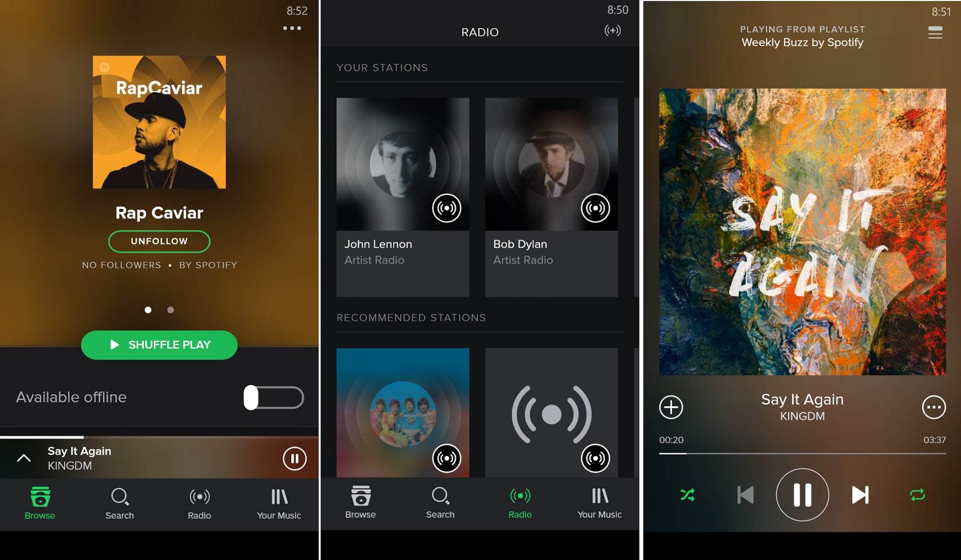Click the shuffle icon on player screen

(x=687, y=495)
